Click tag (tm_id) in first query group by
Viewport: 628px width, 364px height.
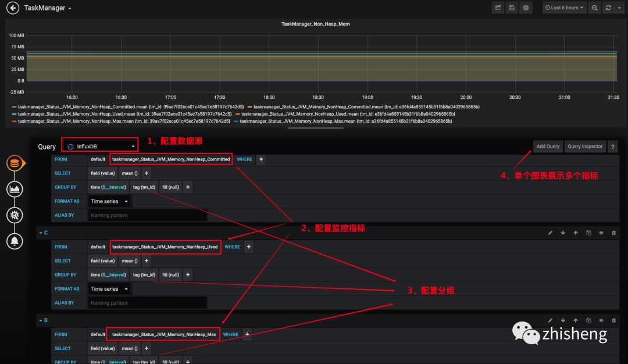[144, 187]
